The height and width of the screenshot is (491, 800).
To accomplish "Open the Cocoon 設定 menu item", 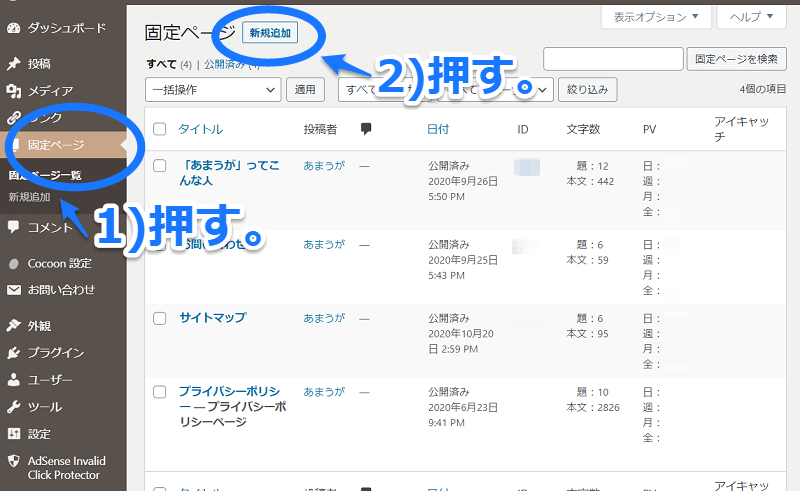I will pos(59,263).
